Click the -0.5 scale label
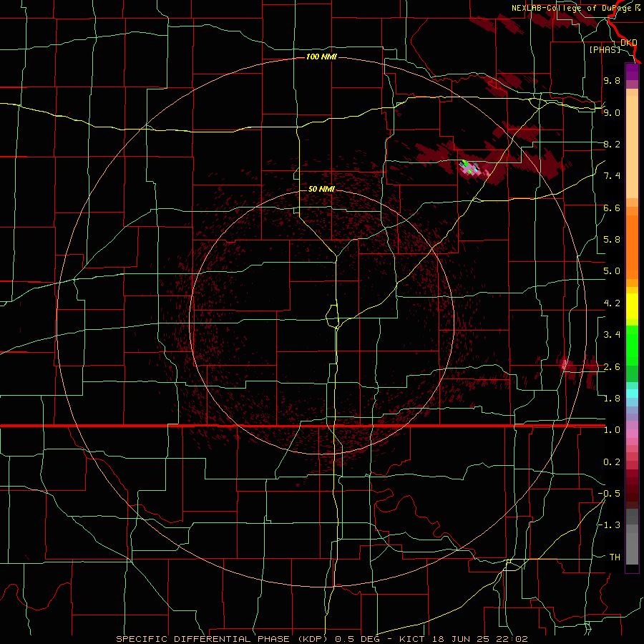The width and height of the screenshot is (644, 644). (609, 494)
